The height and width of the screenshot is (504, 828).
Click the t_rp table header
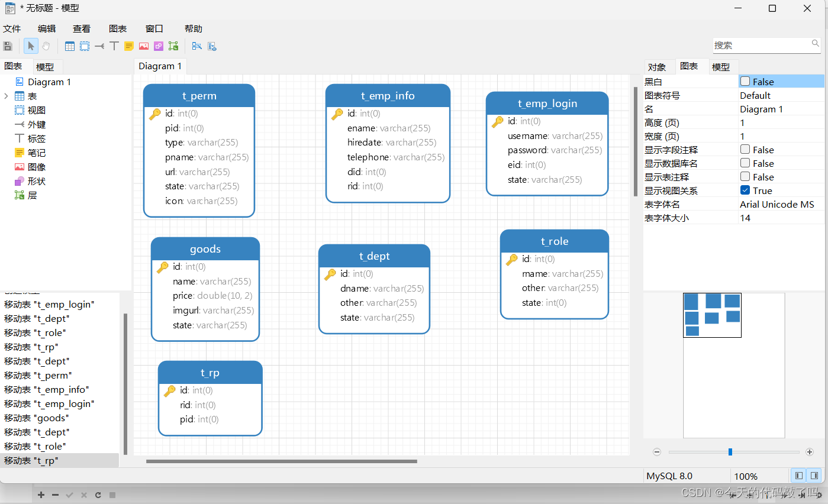(x=210, y=373)
